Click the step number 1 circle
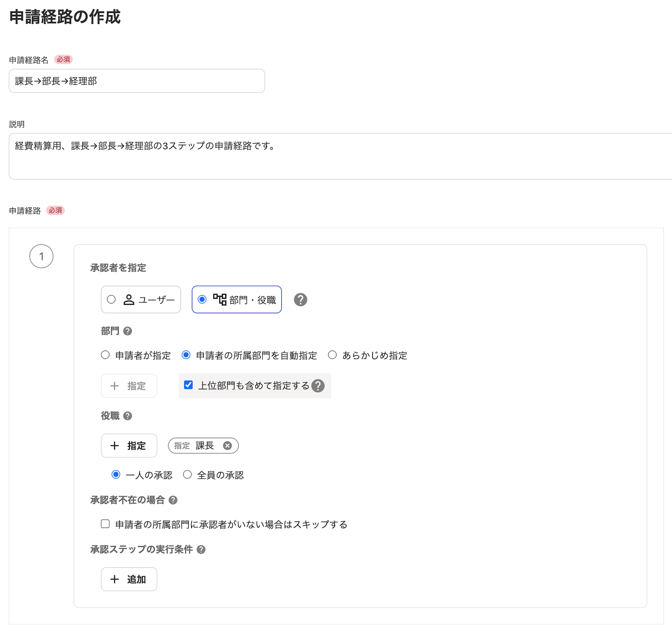 point(41,256)
